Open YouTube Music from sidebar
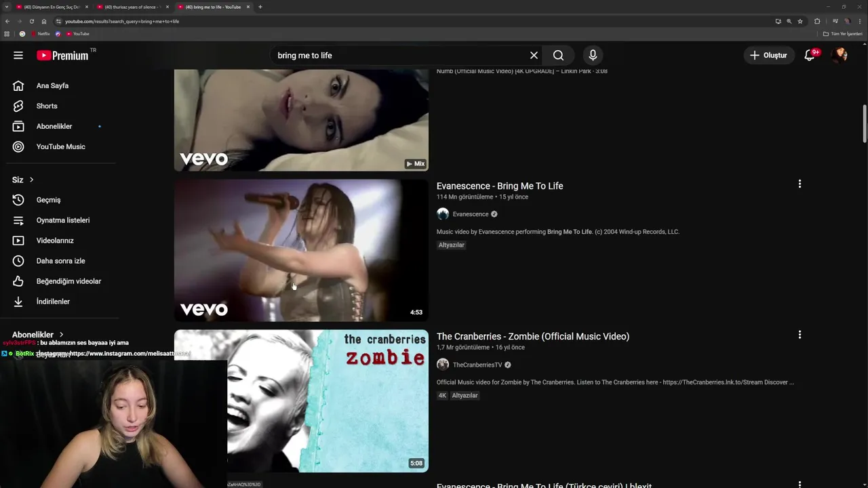This screenshot has width=868, height=488. pyautogui.click(x=60, y=147)
